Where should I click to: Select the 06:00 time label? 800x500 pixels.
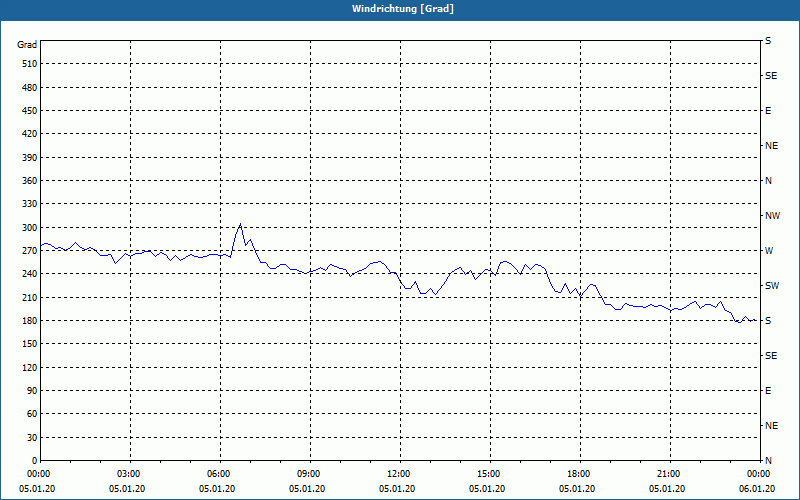click(x=220, y=473)
